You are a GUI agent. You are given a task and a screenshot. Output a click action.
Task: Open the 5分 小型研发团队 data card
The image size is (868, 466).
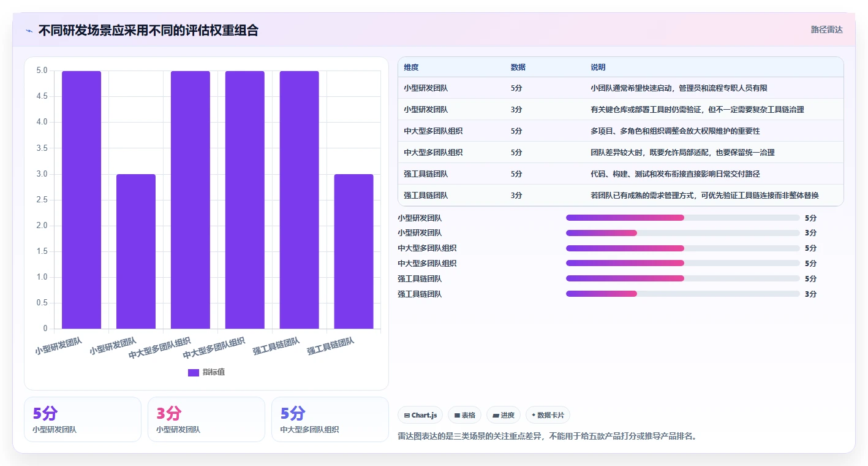point(83,419)
